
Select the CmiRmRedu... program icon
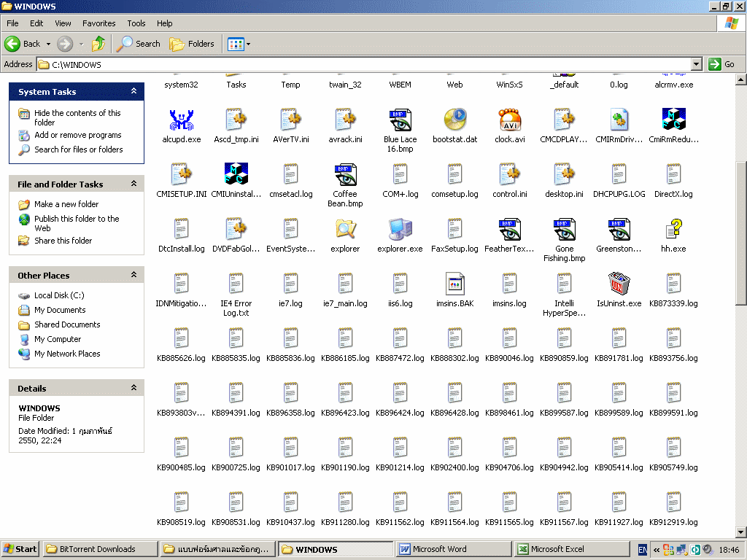tap(673, 120)
